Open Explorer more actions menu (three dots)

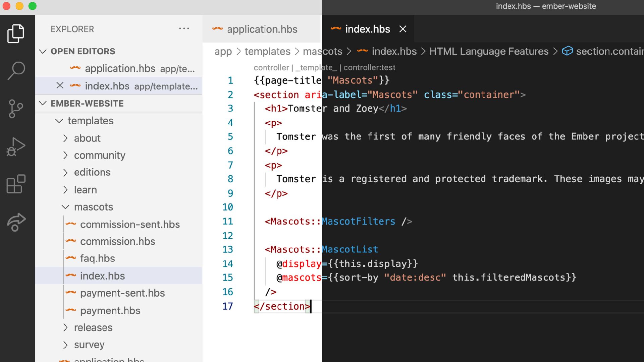point(184,29)
